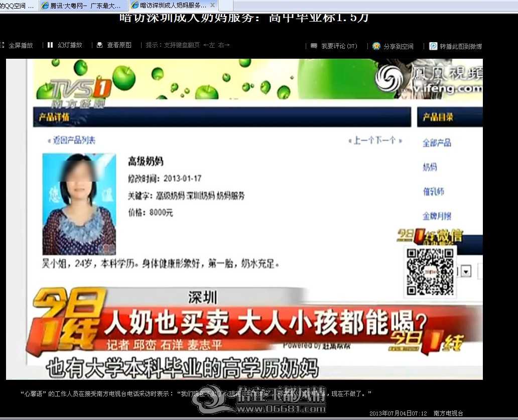Pause slideshow with 幻灯播放 icon
The height and width of the screenshot is (420, 518).
[50, 45]
